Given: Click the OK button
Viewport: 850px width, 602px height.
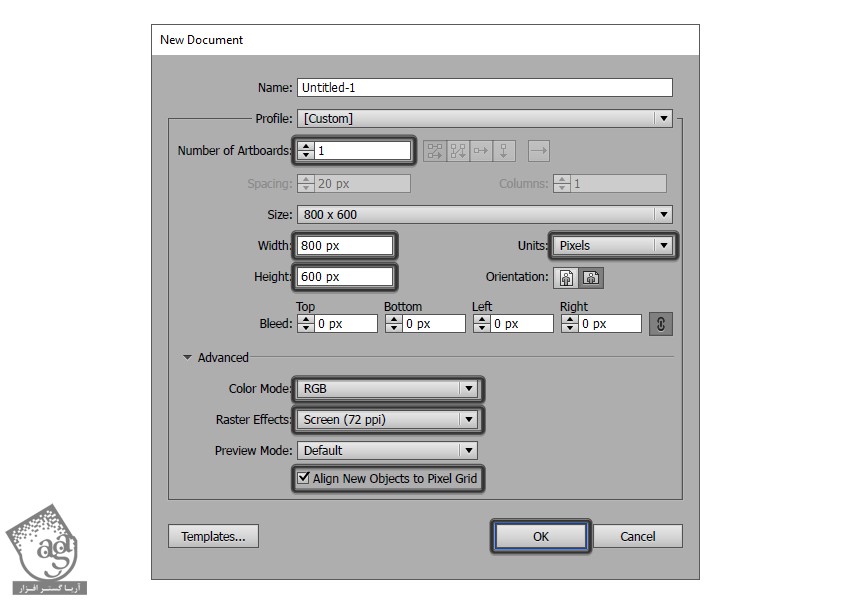Looking at the screenshot, I should pos(540,537).
